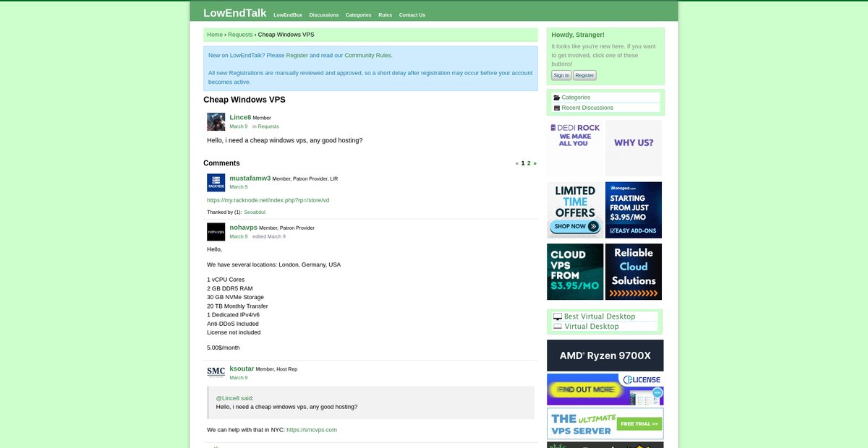Click '2 GB DDR5 RAM' spec line
Screen dimensions: 868x448
(230, 288)
